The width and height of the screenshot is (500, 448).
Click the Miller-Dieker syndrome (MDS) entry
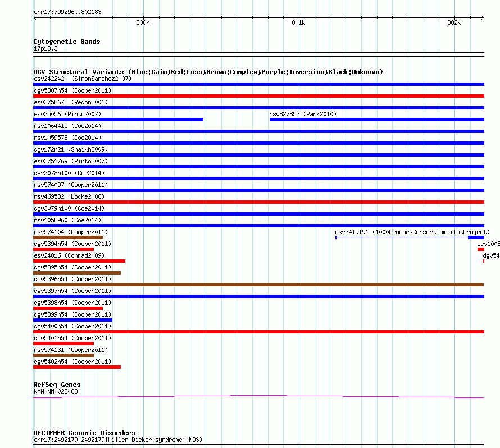[x=118, y=440]
